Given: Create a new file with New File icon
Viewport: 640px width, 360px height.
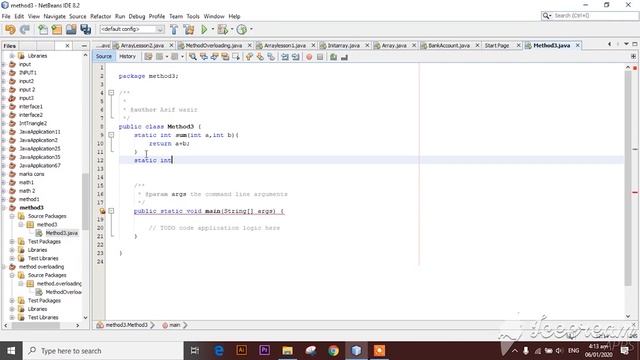Looking at the screenshot, I should 42,29.
